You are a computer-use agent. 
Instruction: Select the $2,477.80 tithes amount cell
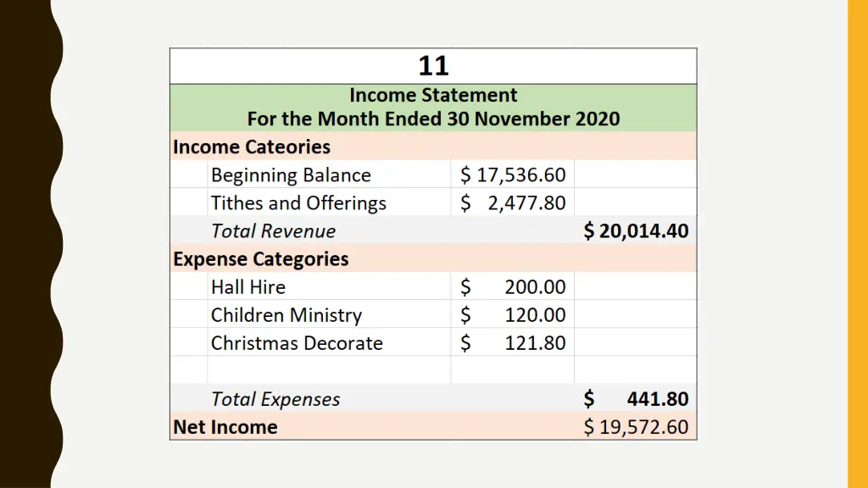pos(513,203)
